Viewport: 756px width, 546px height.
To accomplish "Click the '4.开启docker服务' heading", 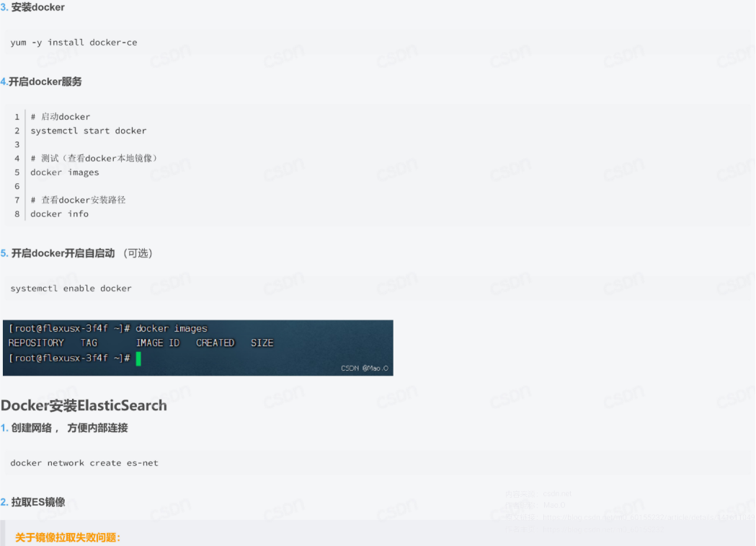I will [42, 82].
